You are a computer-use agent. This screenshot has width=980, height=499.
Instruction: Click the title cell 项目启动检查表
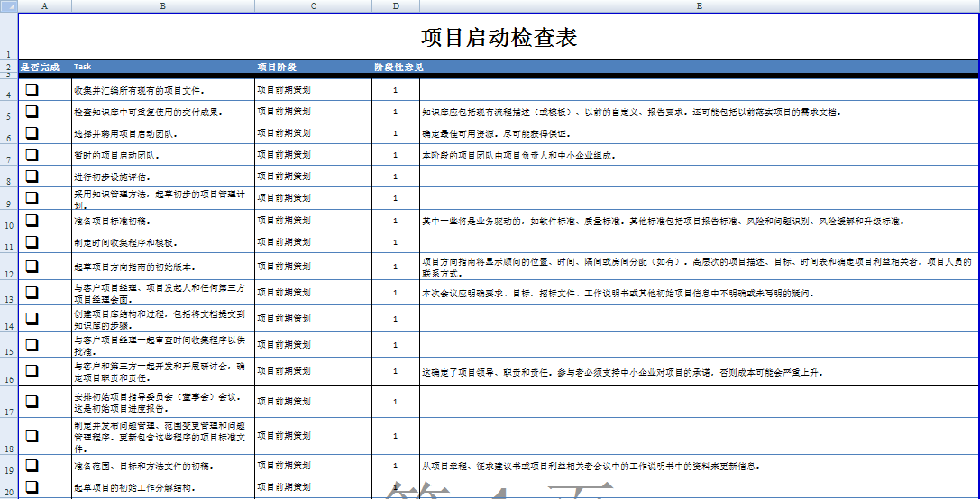coord(499,37)
